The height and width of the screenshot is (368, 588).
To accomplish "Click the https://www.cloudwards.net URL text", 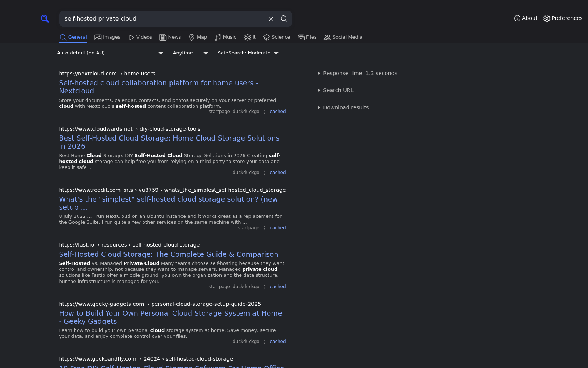I will pos(96,129).
